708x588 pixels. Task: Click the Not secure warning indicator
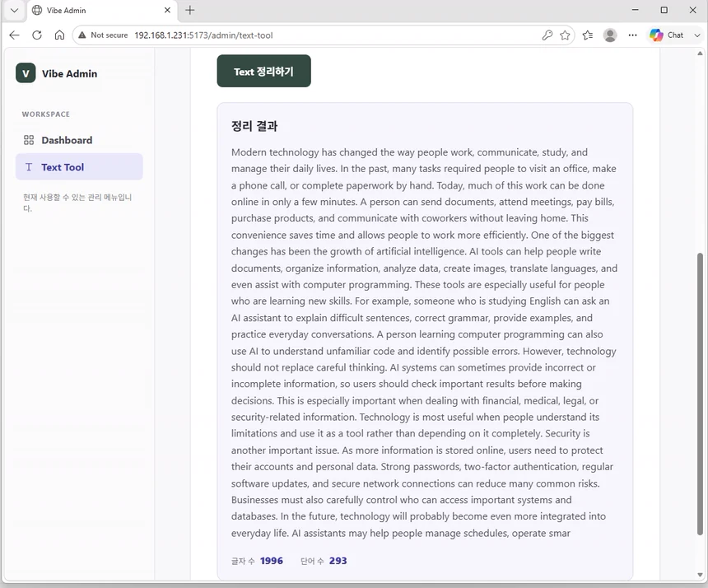[103, 35]
